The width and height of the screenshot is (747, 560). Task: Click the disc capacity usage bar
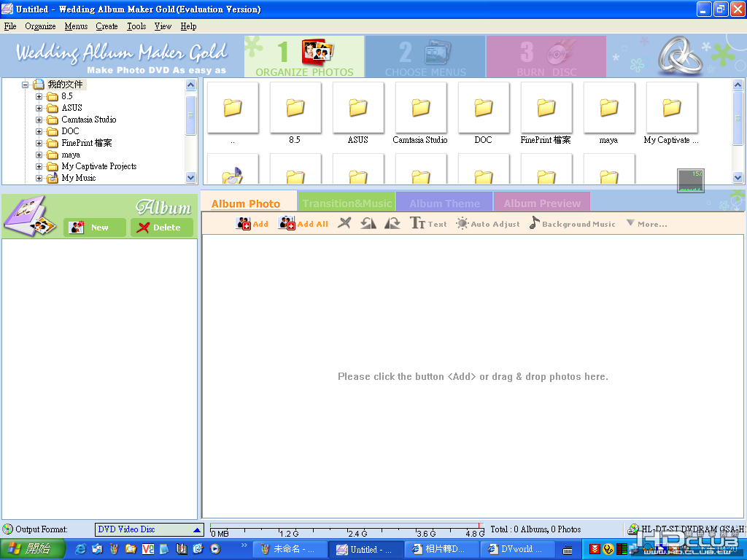(347, 529)
